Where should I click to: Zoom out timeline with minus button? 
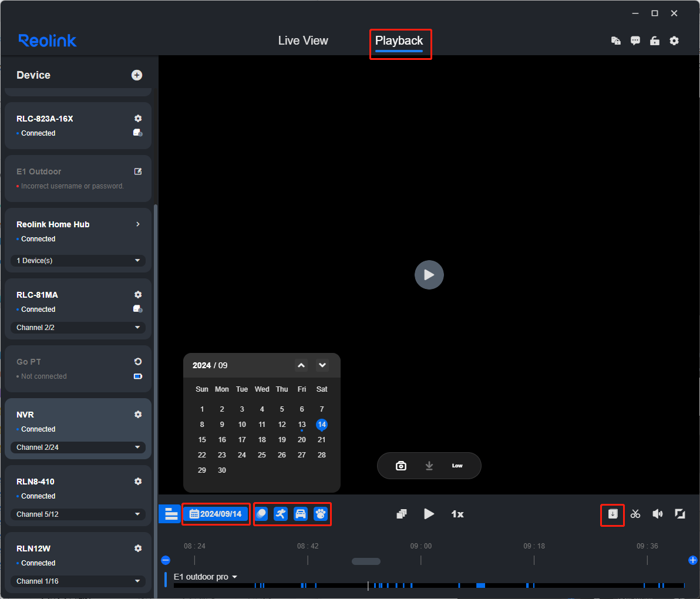coord(166,560)
